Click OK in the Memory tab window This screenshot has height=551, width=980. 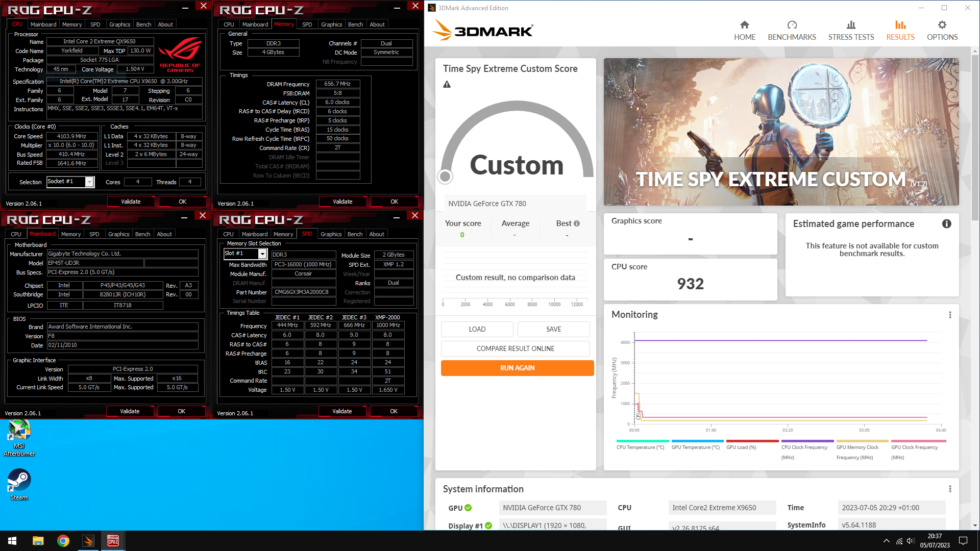(x=394, y=202)
